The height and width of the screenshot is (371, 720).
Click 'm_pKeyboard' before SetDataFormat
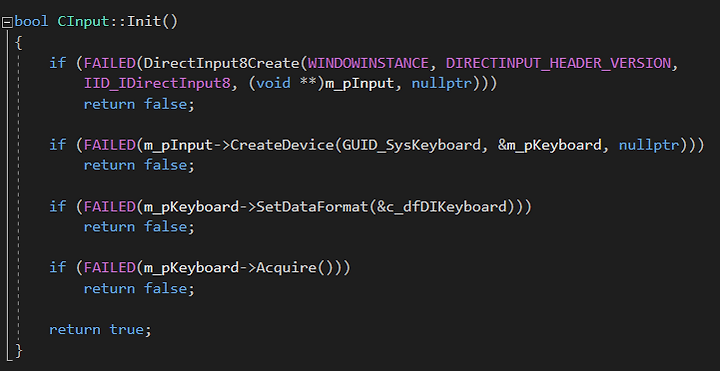pos(191,207)
